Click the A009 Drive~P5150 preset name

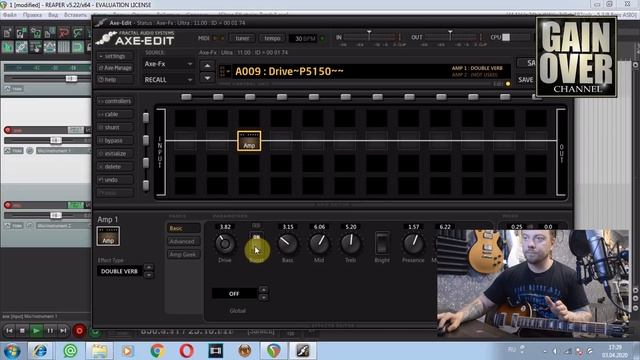pyautogui.click(x=289, y=71)
